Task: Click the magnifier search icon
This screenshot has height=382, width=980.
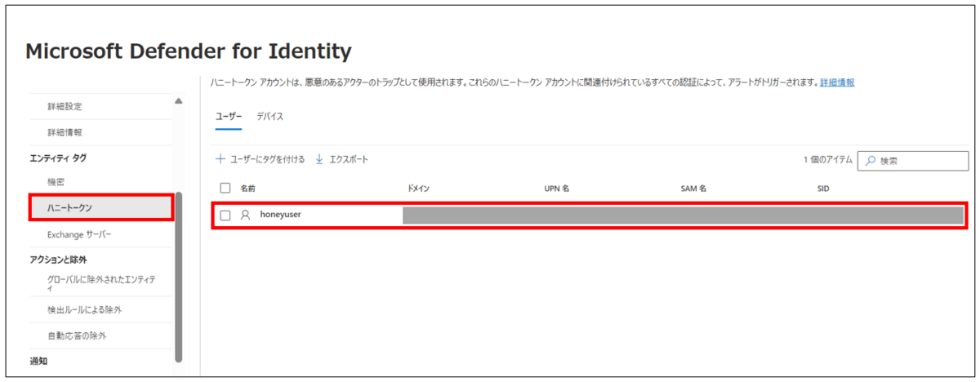Action: [871, 160]
